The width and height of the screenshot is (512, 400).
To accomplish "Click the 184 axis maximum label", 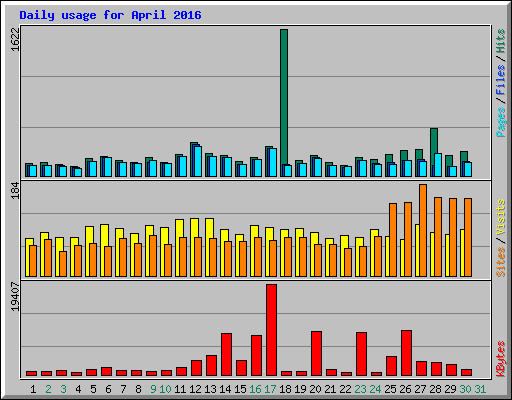I will pos(15,190).
